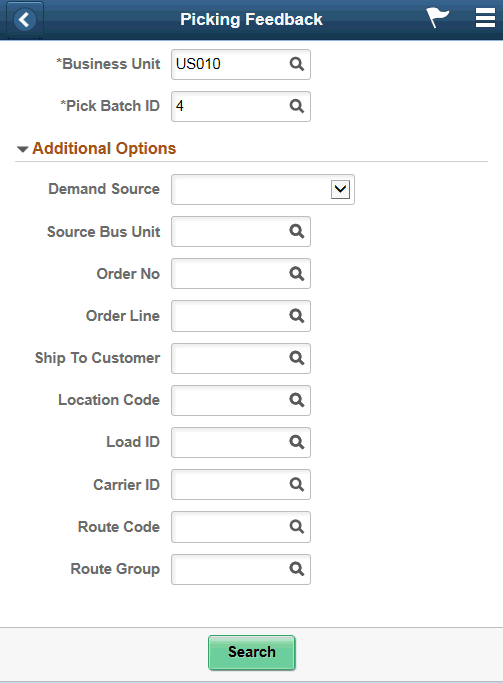Click the Picking Feedback page title
503x683 pixels.
(x=251, y=20)
